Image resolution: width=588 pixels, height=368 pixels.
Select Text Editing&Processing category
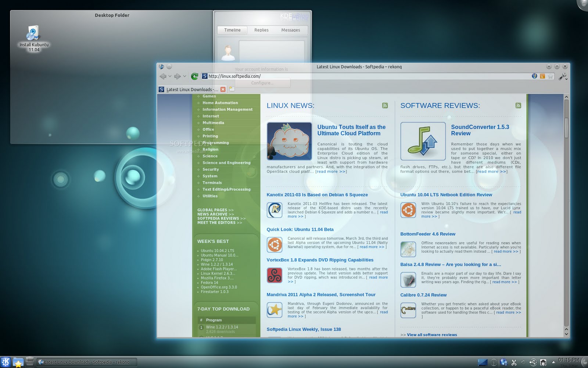pyautogui.click(x=226, y=189)
